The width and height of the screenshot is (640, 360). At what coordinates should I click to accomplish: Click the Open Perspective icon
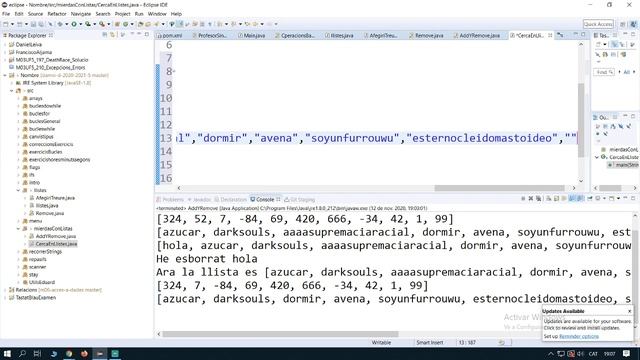click(x=623, y=24)
